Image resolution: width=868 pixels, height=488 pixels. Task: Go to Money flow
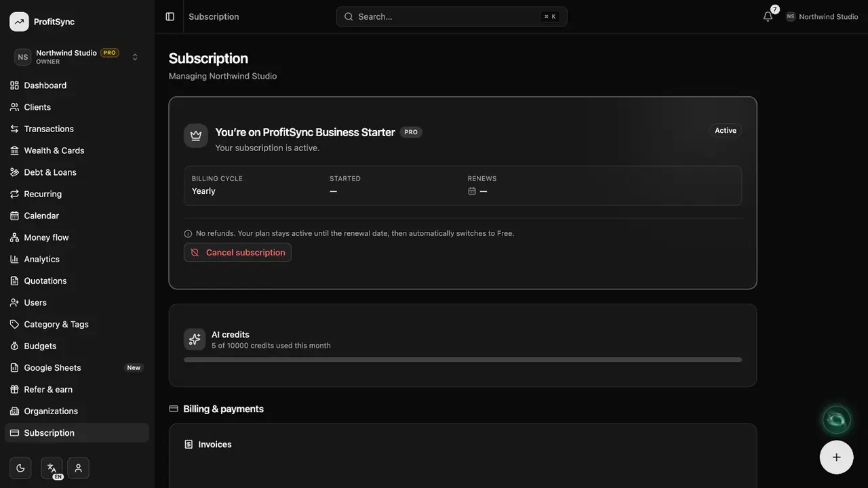point(77,237)
